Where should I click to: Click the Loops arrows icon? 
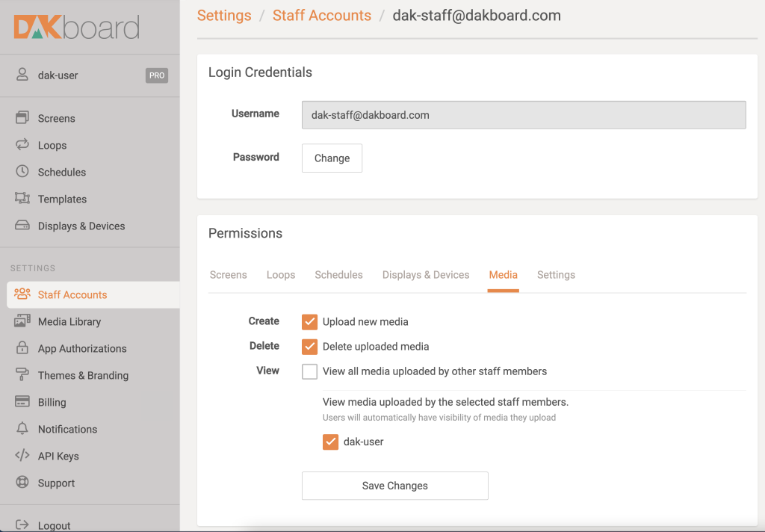point(22,144)
